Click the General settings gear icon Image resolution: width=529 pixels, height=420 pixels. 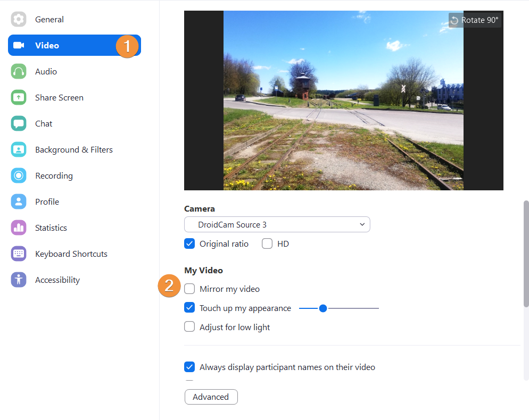pyautogui.click(x=19, y=20)
